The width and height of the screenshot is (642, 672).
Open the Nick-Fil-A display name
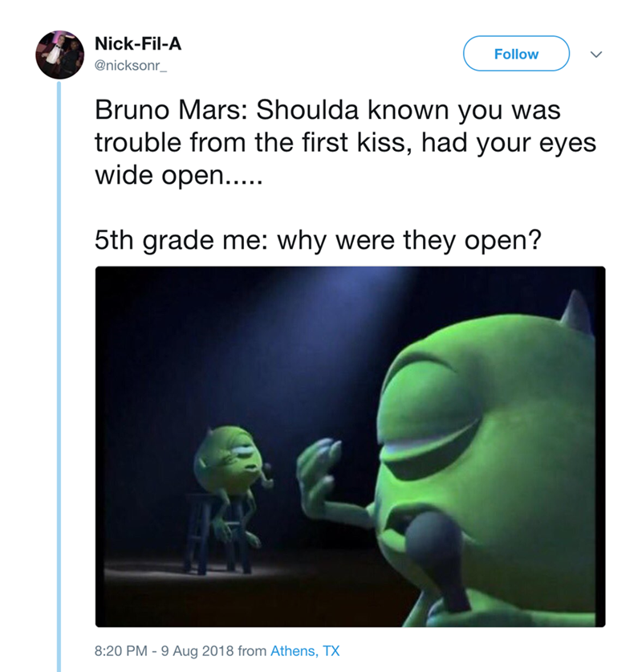tap(138, 43)
